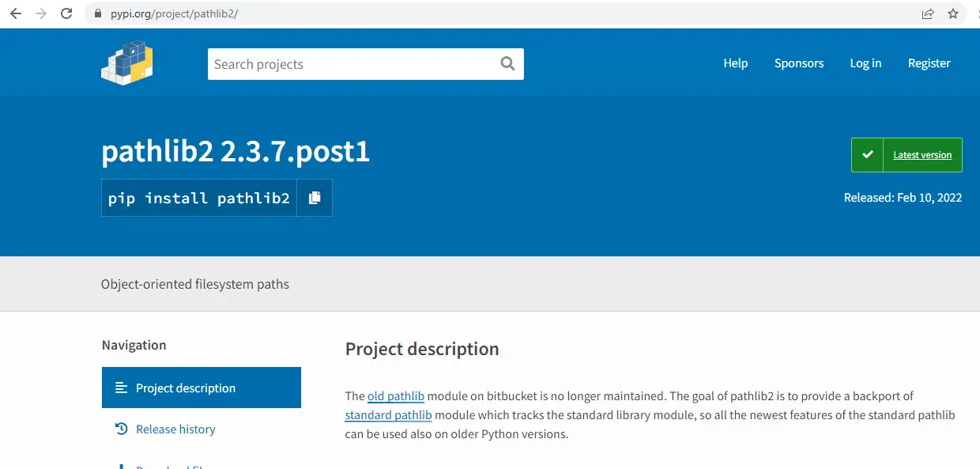Click the Release history clock icon
This screenshot has width=980, height=469.
click(x=121, y=429)
